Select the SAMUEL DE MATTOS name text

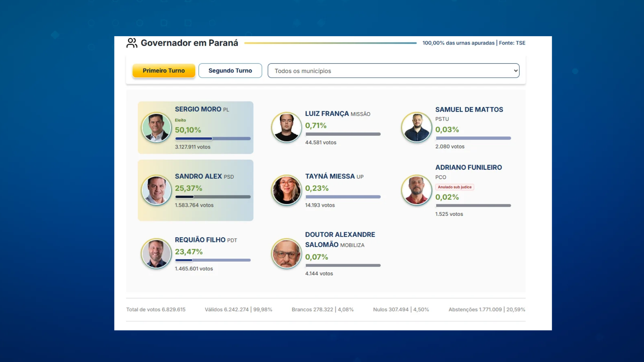[469, 110]
